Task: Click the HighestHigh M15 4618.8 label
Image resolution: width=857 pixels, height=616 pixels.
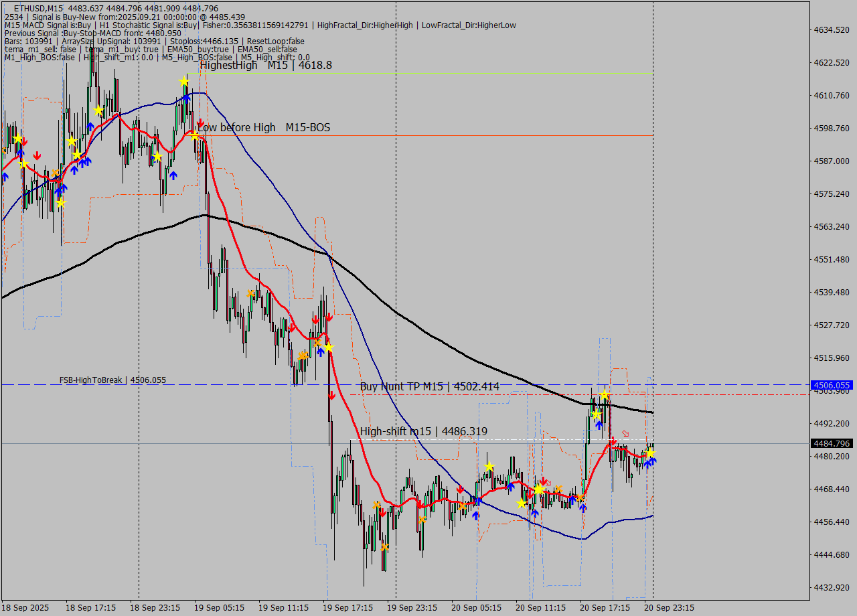Action: 266,66
